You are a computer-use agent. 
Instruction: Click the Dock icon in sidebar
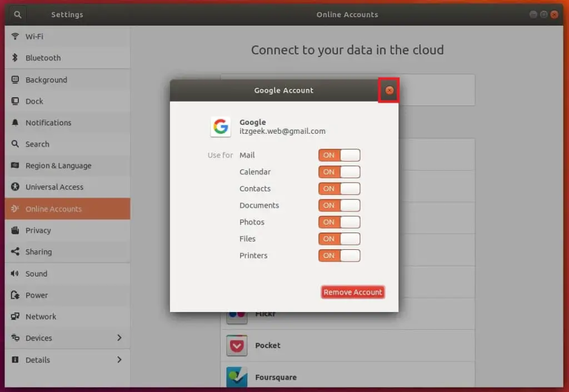click(x=15, y=101)
